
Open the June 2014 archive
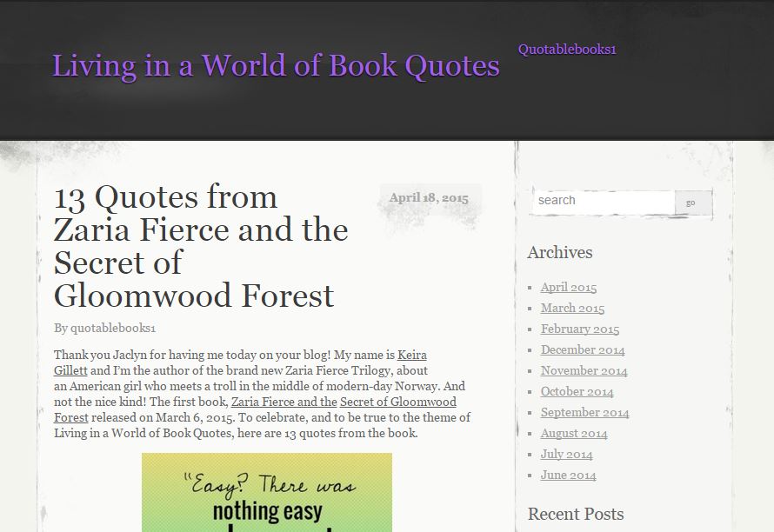point(568,475)
